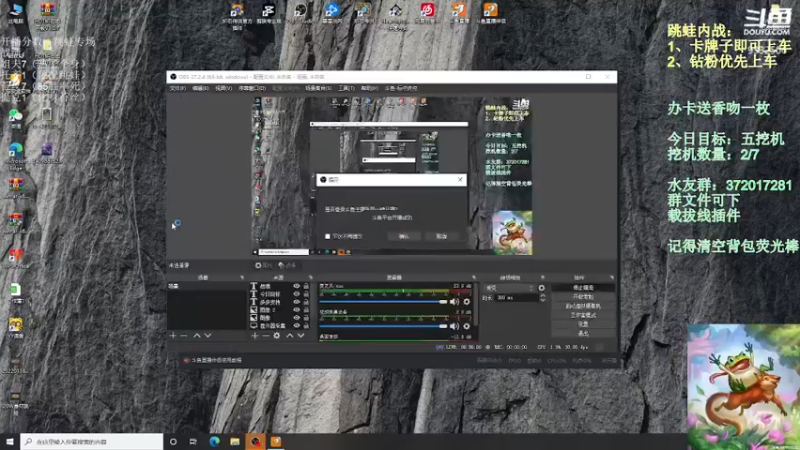The width and height of the screenshot is (800, 450).
Task: Mute the second mixer channel speaker icon
Action: coord(455,326)
